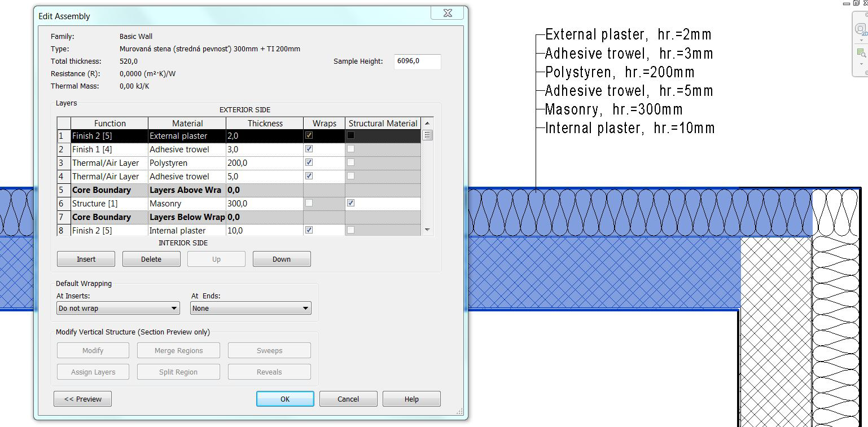This screenshot has height=427, width=868.
Task: Edit the Sample Height value field
Action: pos(417,61)
